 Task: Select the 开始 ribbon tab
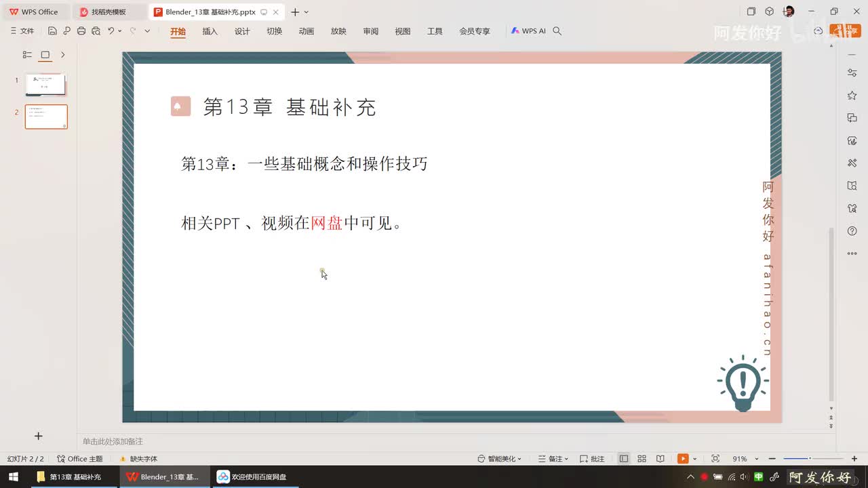(178, 31)
